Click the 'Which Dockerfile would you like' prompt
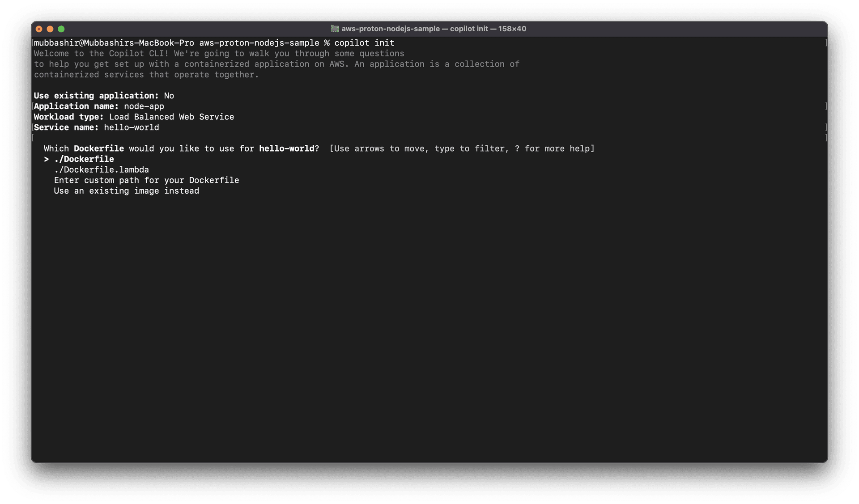This screenshot has height=504, width=859. click(181, 148)
